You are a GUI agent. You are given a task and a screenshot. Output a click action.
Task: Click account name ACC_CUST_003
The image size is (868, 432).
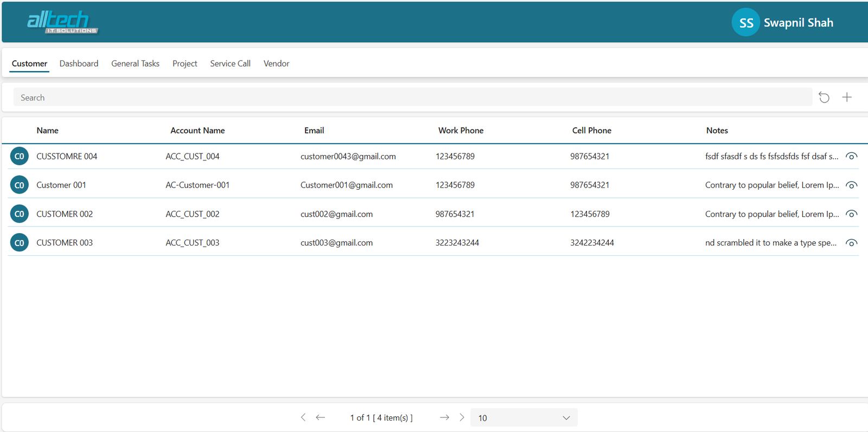(x=193, y=243)
